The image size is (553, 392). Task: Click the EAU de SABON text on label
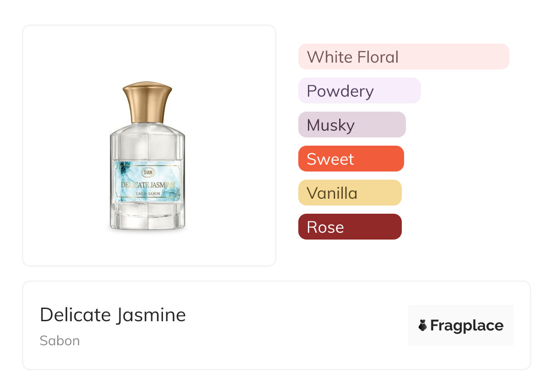(148, 194)
